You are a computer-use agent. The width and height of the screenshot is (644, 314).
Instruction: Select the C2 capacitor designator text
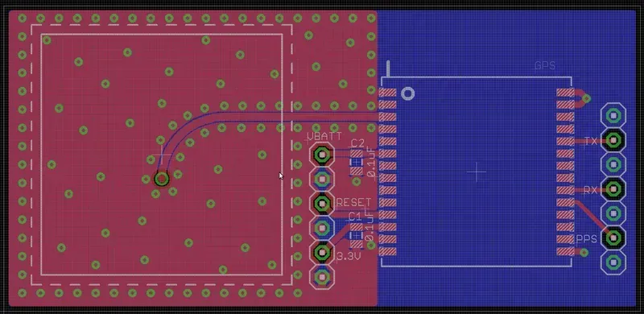coord(357,143)
